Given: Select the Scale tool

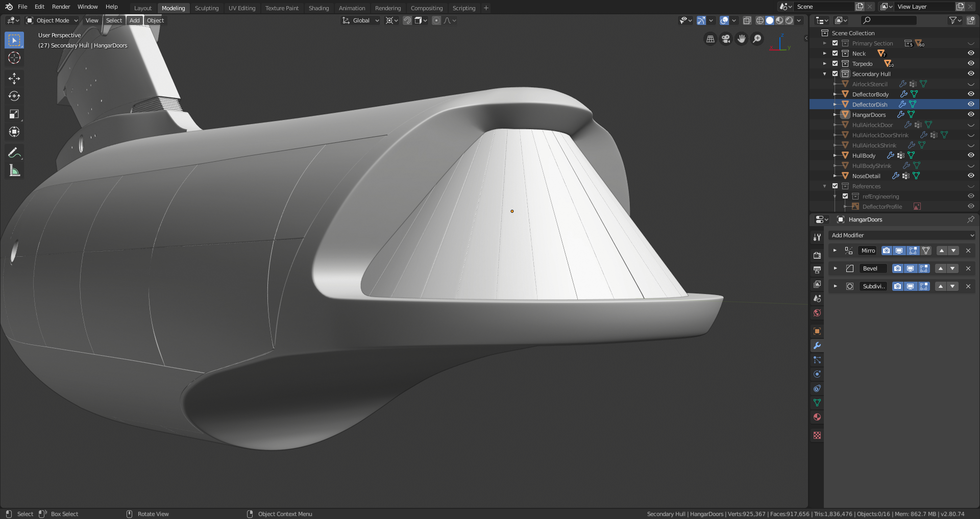Looking at the screenshot, I should [x=14, y=114].
